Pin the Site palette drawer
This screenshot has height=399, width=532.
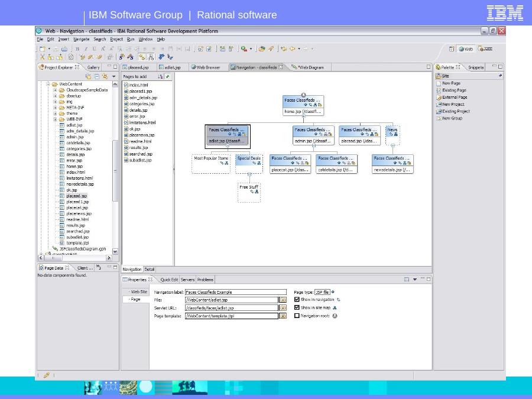point(500,76)
